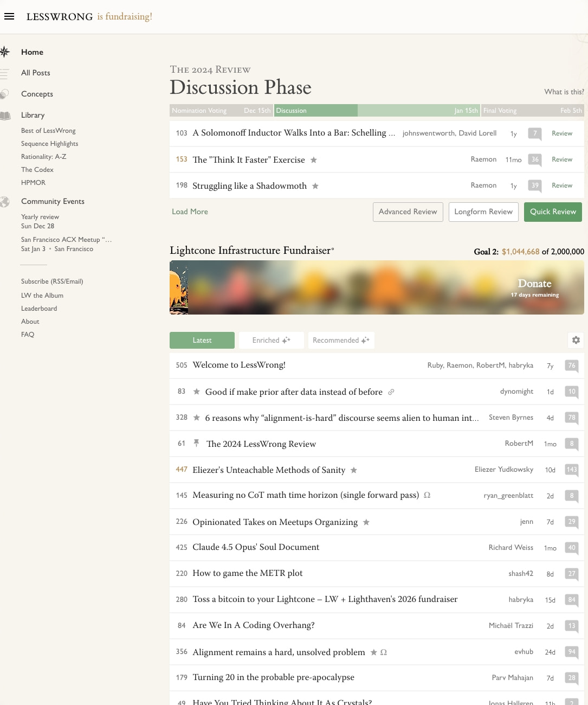Open comment bubble 40 for Soul Document
This screenshot has height=705, width=588.
tap(572, 548)
